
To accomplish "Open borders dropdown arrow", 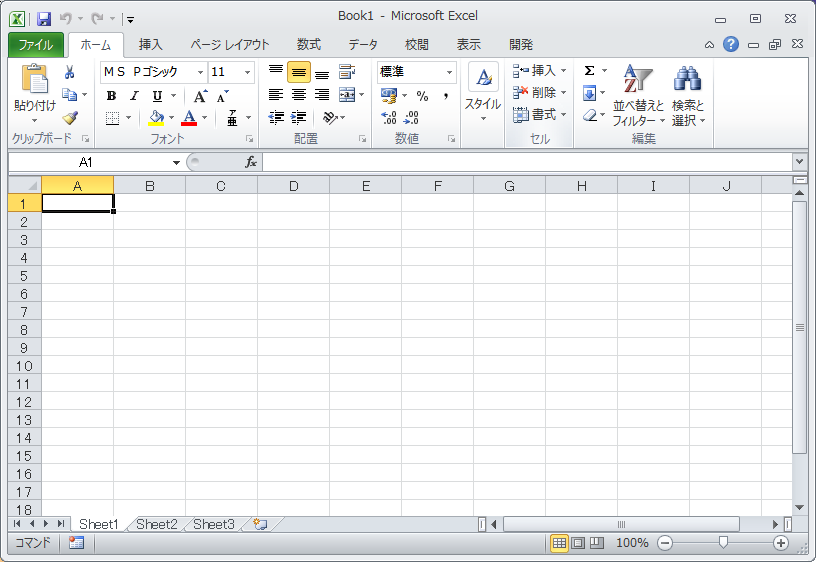I will point(129,118).
